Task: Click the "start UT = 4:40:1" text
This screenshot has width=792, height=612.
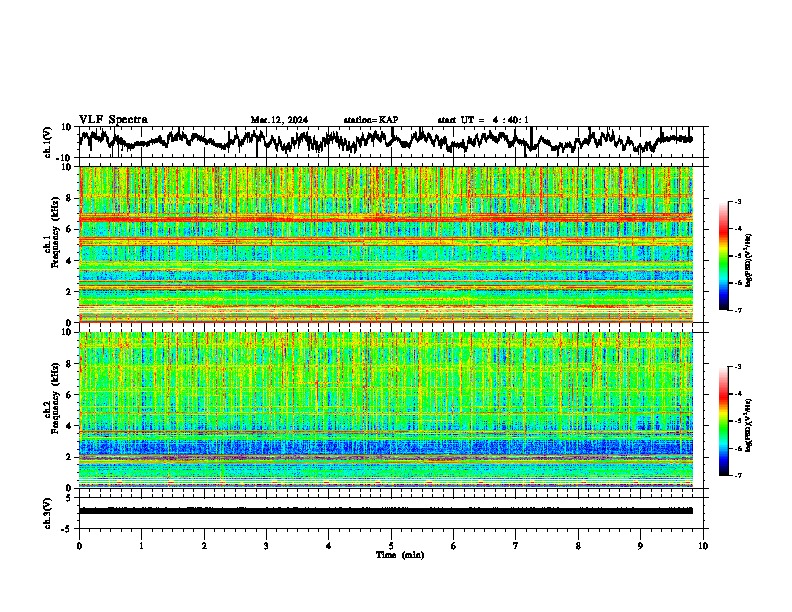Action: 483,120
